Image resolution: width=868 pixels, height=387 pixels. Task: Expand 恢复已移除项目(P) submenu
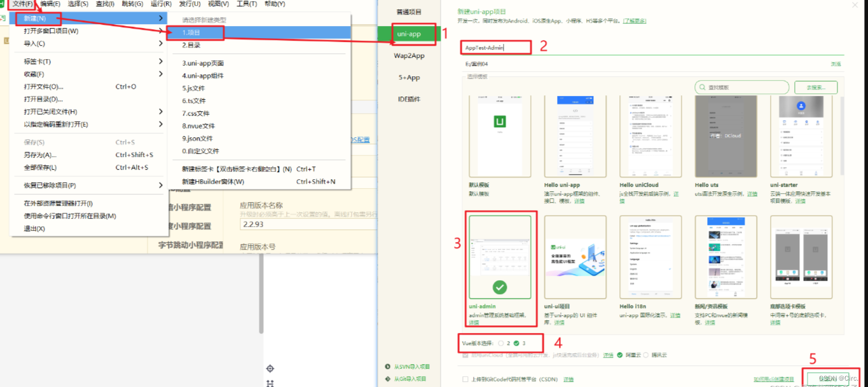(90, 186)
